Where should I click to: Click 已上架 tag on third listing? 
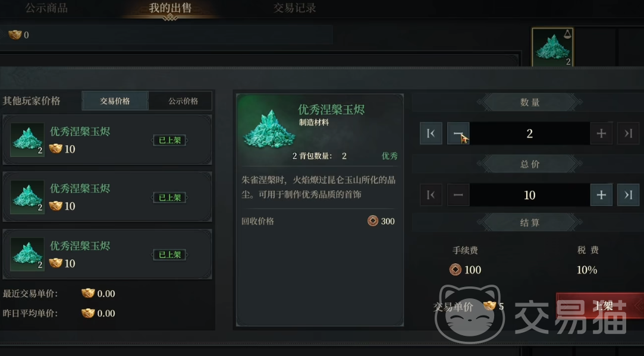[x=170, y=254]
